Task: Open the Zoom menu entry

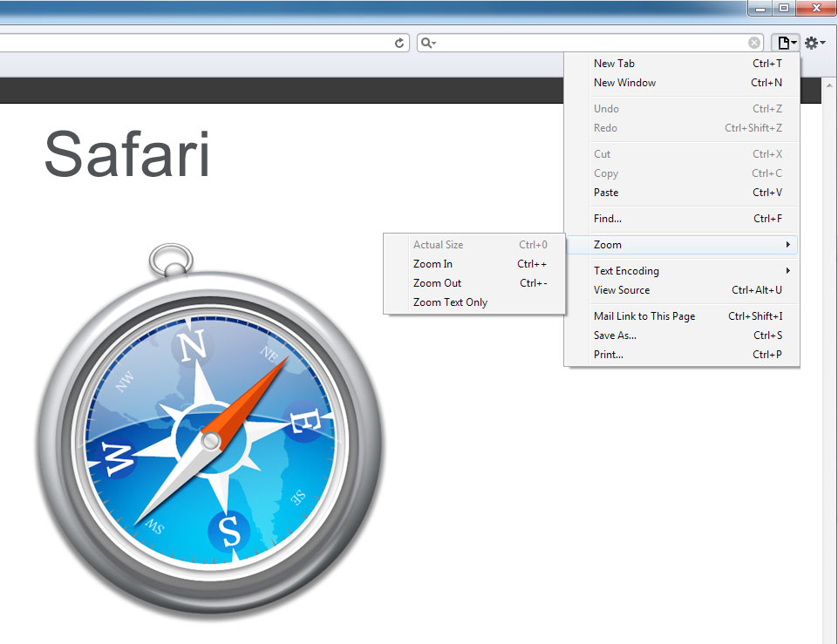Action: [682, 245]
